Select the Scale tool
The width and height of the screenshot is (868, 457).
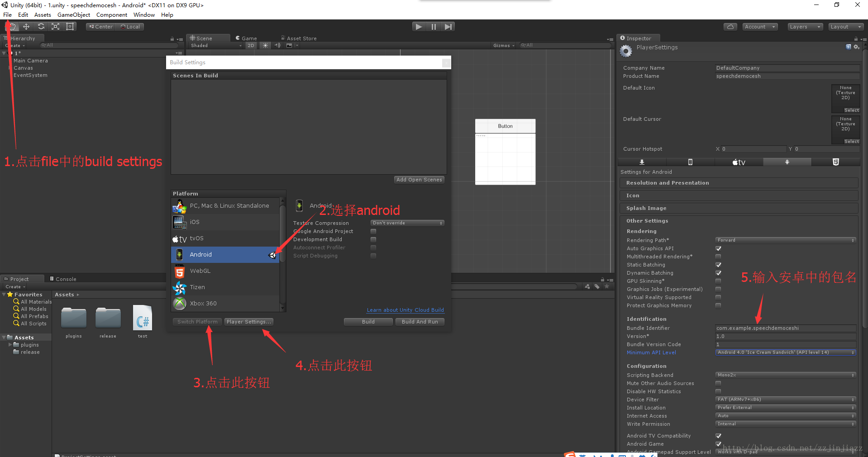click(x=55, y=27)
